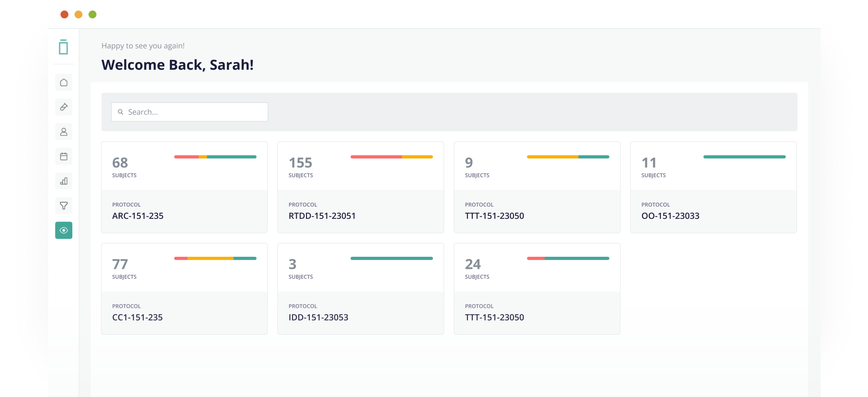Open protocol OO-151-23033 card
The width and height of the screenshot is (868, 397).
(713, 187)
